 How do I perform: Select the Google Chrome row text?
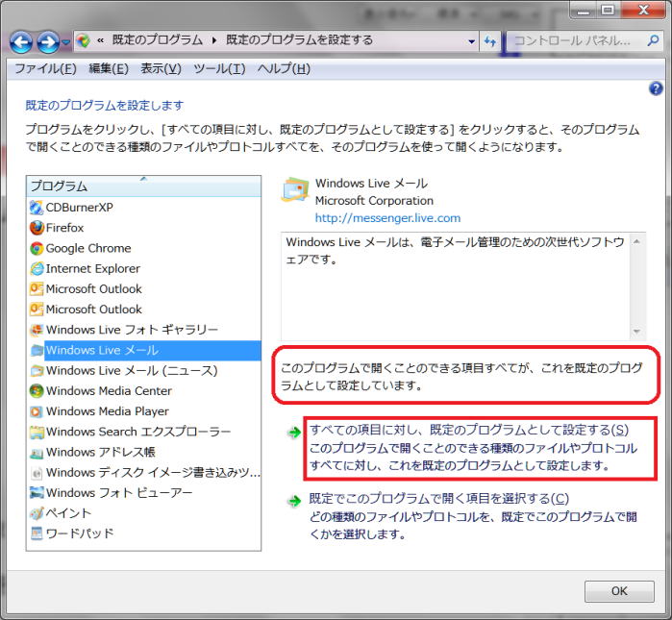click(x=88, y=248)
